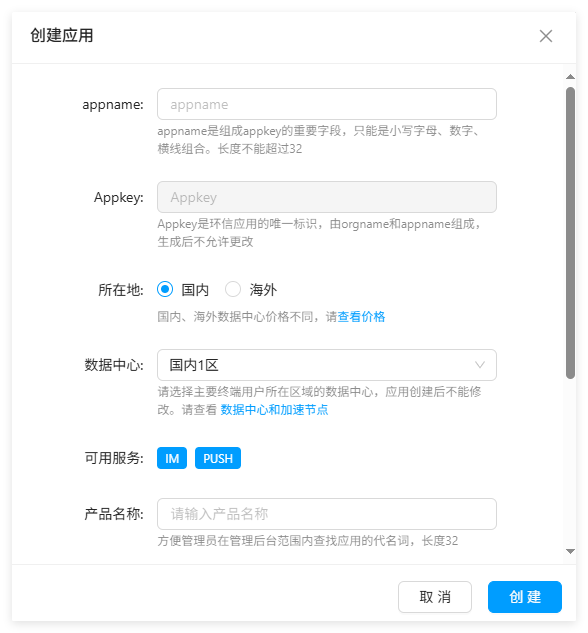This screenshot has width=588, height=633.
Task: Click the vertical scrollbar thumb
Action: (570, 233)
